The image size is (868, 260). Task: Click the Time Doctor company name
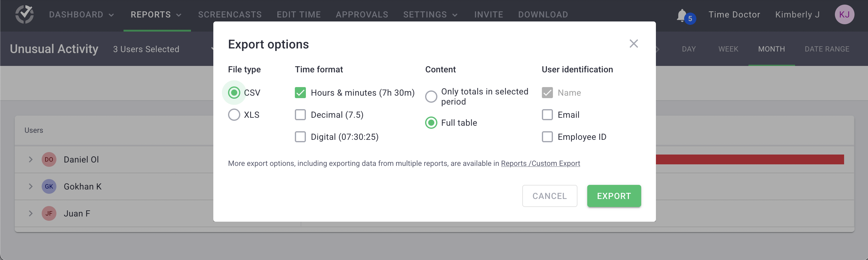[x=734, y=14]
